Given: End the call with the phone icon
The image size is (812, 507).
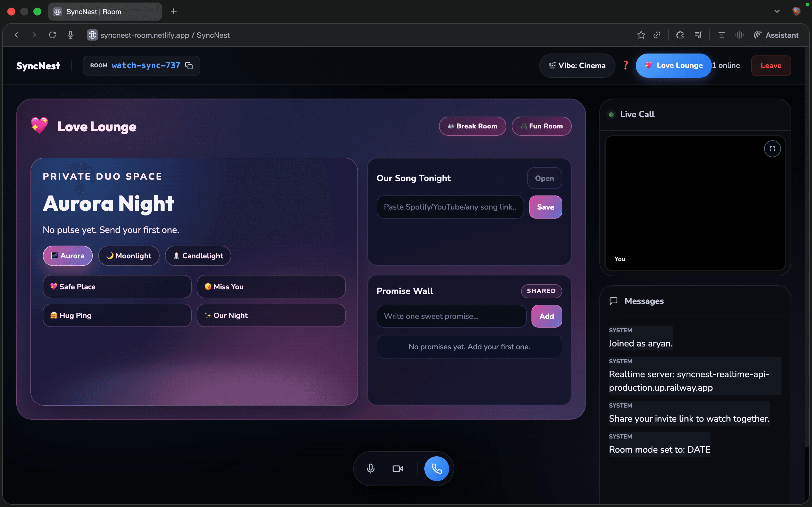Looking at the screenshot, I should (x=436, y=468).
